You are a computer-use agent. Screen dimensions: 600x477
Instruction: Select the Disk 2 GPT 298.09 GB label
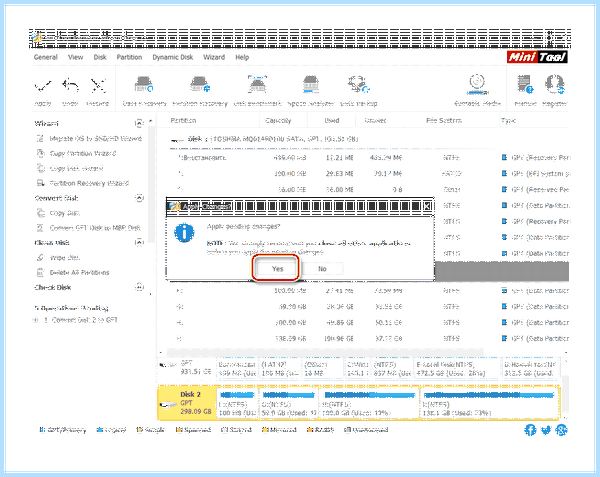196,403
